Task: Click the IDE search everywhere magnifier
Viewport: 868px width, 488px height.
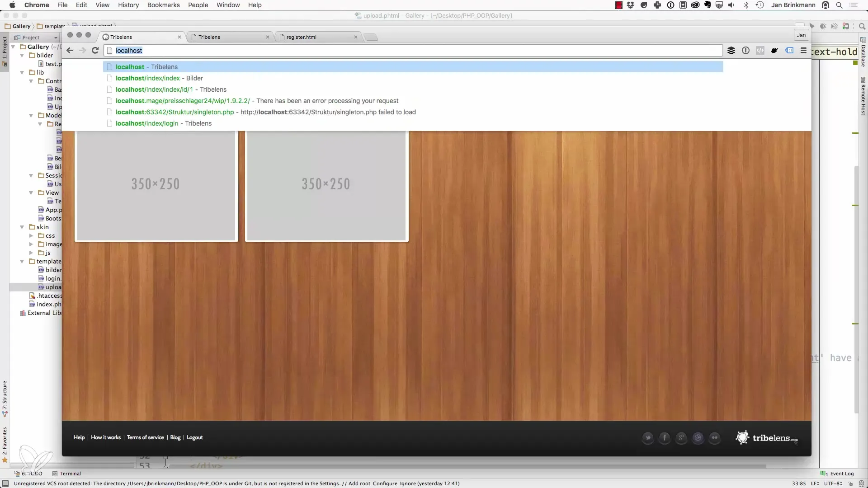Action: 862,26
